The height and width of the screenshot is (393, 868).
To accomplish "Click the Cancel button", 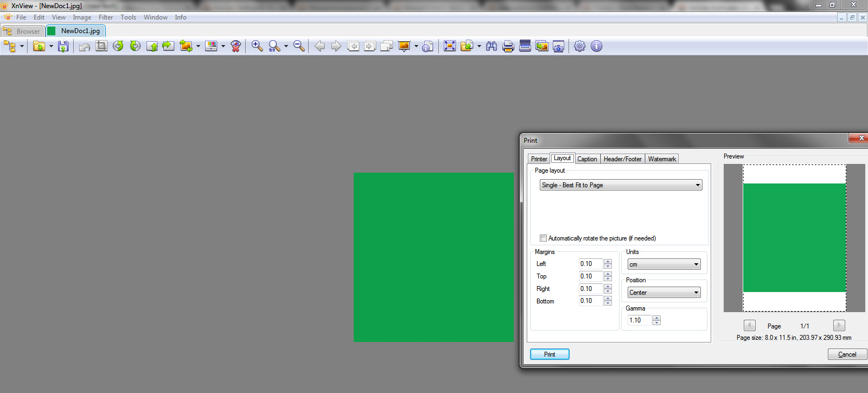I will [847, 354].
